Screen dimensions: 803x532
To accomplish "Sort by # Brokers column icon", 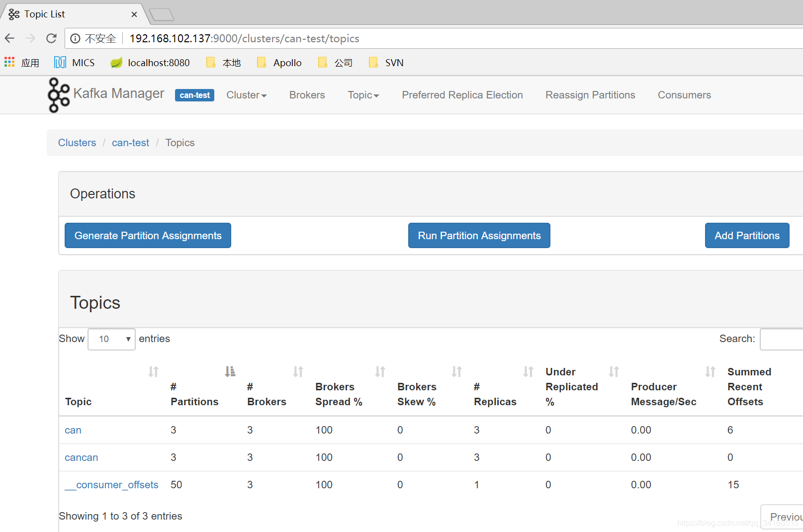I will coord(298,371).
